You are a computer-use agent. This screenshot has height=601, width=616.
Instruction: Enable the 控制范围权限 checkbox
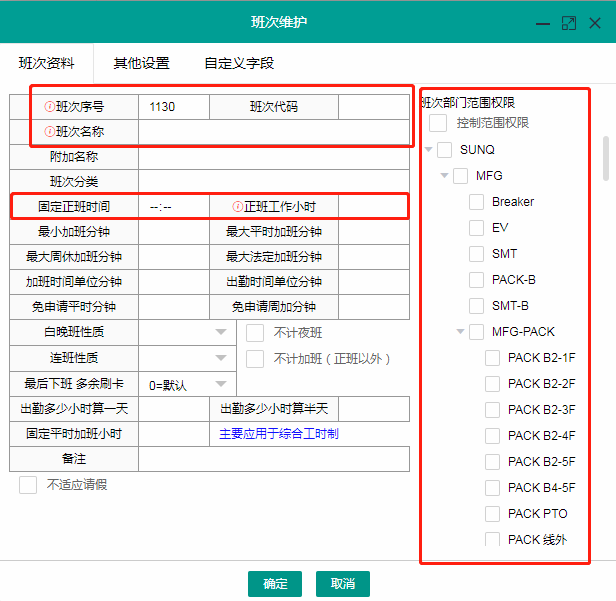point(438,123)
